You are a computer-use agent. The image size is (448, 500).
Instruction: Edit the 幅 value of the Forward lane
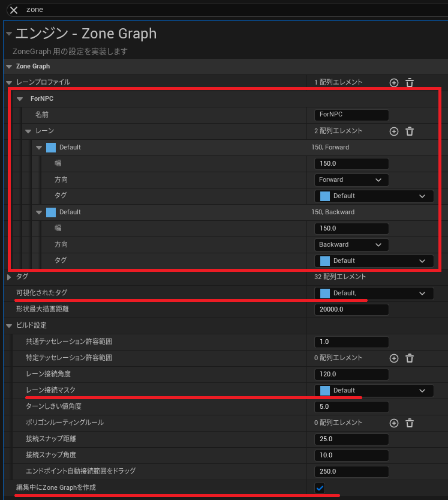351,164
